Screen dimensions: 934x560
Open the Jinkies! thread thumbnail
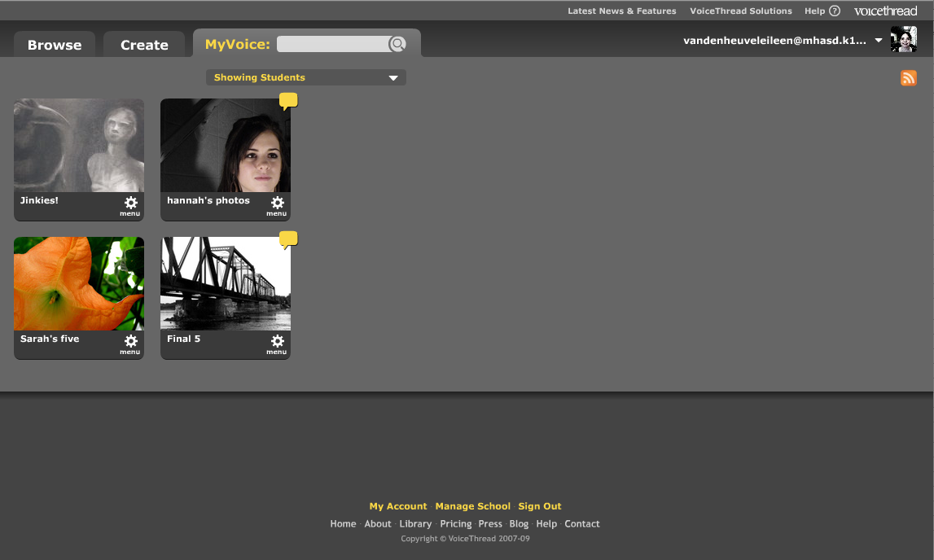pos(79,145)
